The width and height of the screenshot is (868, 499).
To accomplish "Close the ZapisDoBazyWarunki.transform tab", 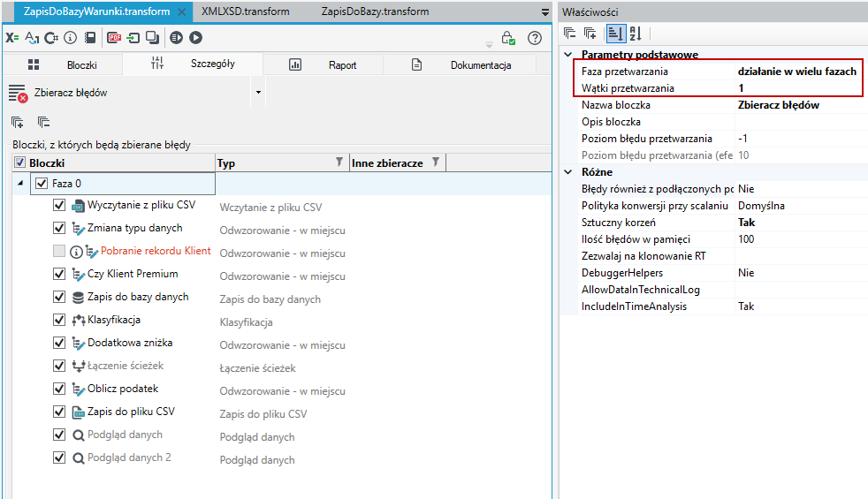I will click(181, 11).
